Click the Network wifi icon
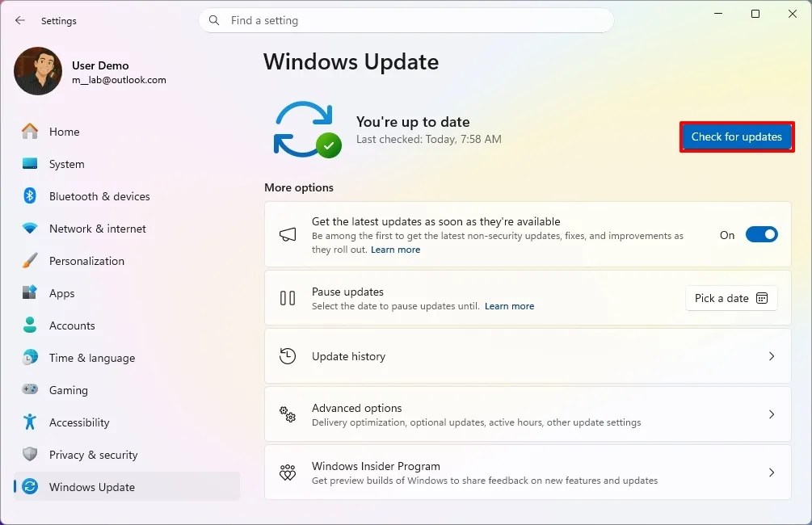Viewport: 812px width, 525px height. pos(30,228)
